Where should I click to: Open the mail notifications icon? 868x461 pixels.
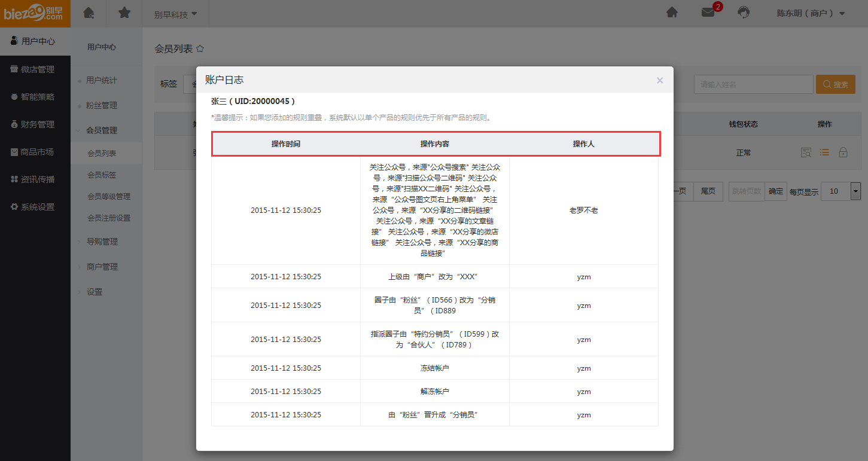pyautogui.click(x=708, y=13)
